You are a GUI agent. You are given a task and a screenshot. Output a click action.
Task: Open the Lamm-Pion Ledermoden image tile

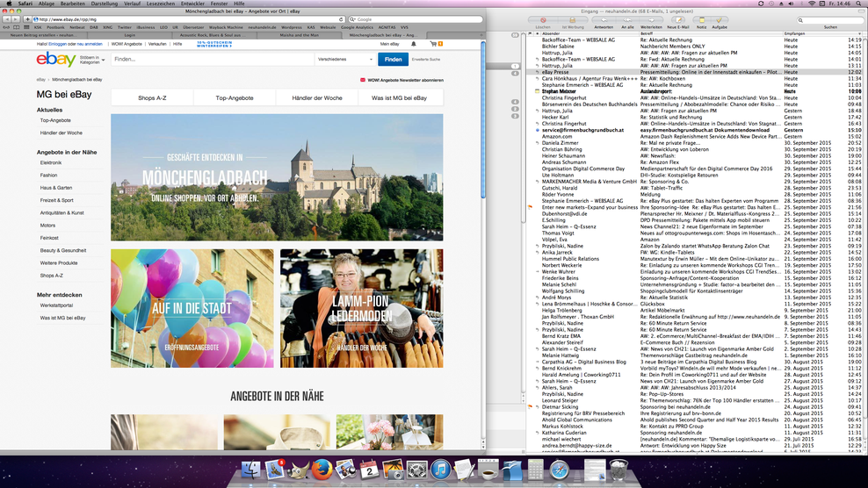(x=361, y=308)
